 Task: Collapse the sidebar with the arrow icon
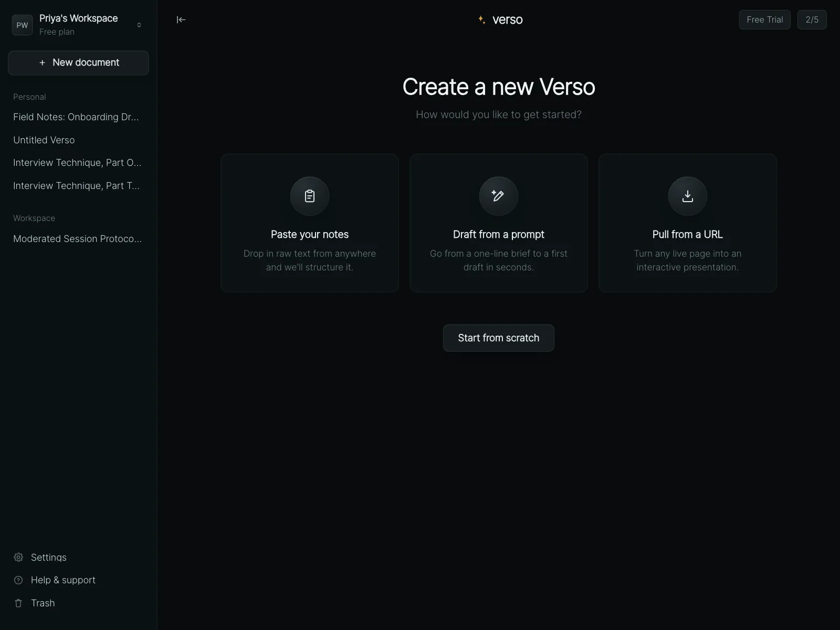[x=181, y=20]
